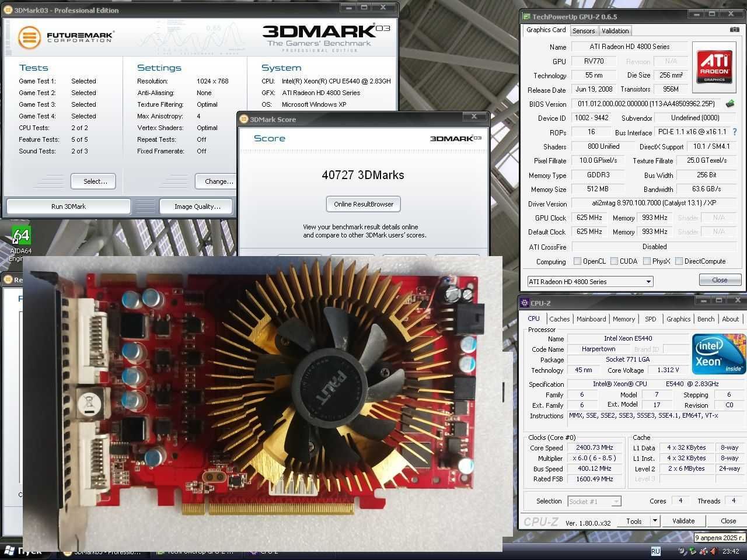Open the Bench tab in CPU-Z
Screen dimensions: 747x560
click(706, 319)
